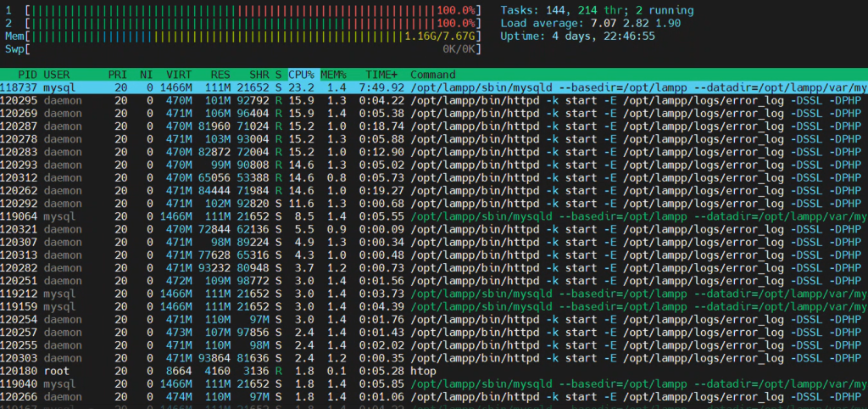
Task: Select httpd process PID 120313
Action: (x=434, y=255)
